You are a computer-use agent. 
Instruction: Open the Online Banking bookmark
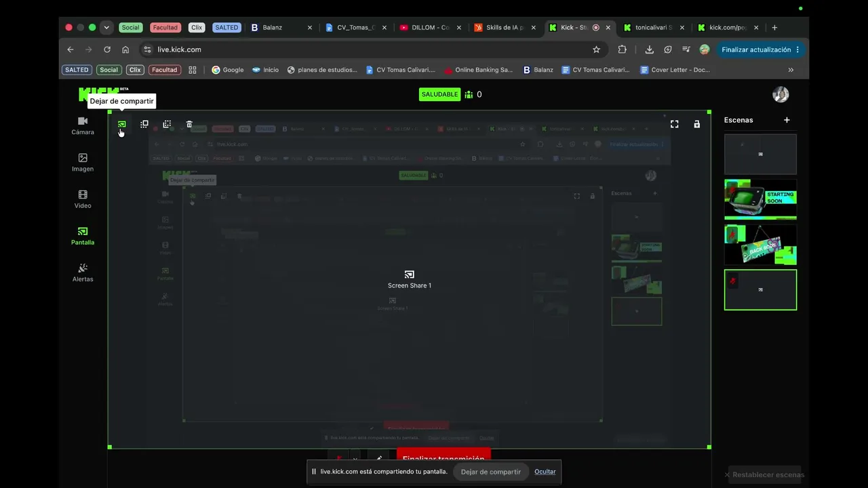tap(479, 70)
